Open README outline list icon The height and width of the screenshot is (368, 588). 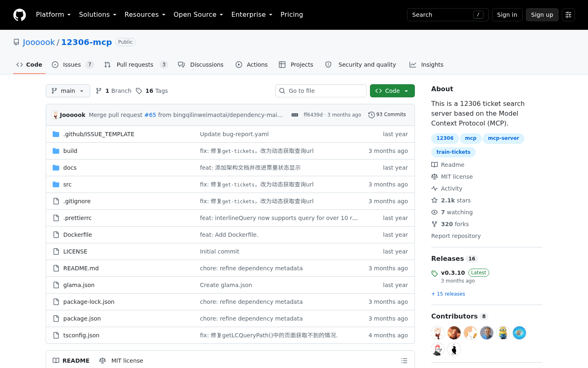(x=404, y=361)
